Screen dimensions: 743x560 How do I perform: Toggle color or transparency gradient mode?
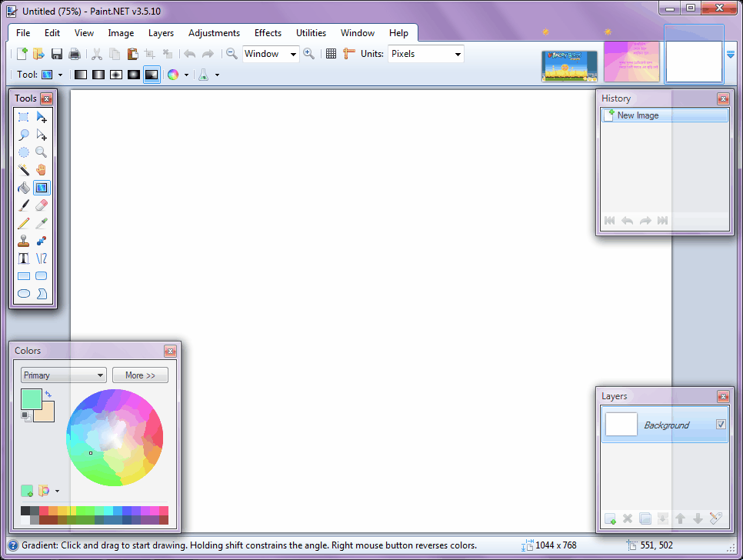click(173, 75)
